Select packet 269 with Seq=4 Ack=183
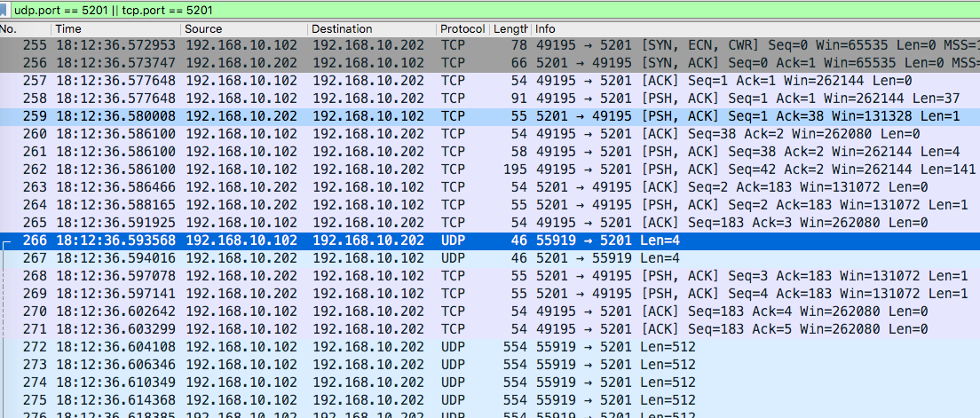Image resolution: width=980 pixels, height=418 pixels. [490, 293]
